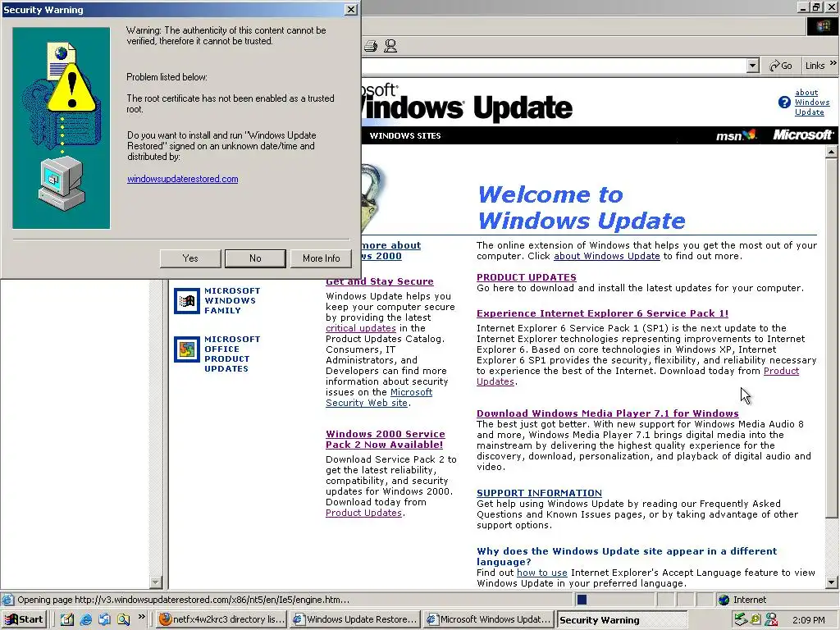
Task: Open the about Windows Update header link
Action: [811, 103]
